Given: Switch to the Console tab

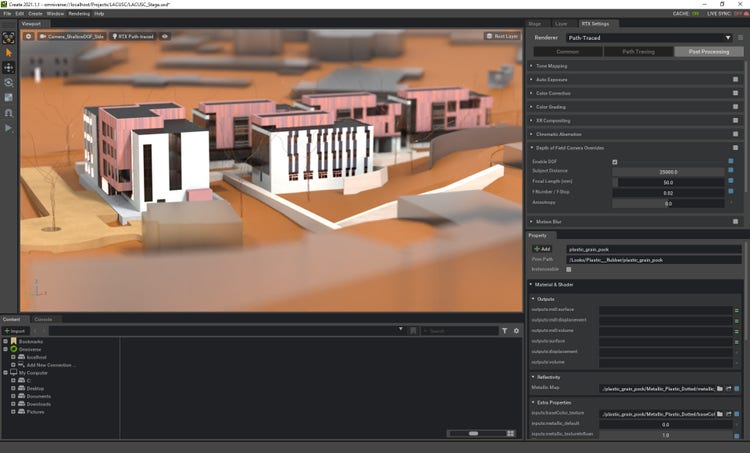Looking at the screenshot, I should (44, 319).
